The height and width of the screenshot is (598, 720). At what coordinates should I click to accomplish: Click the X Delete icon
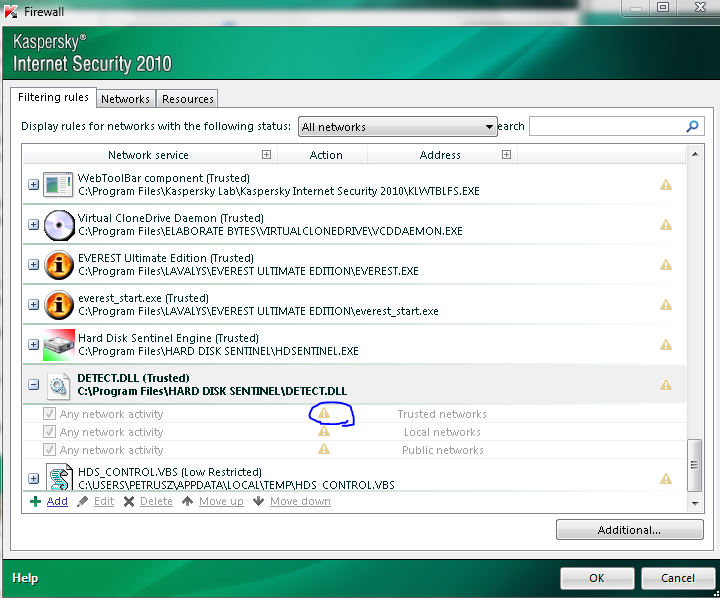[129, 501]
